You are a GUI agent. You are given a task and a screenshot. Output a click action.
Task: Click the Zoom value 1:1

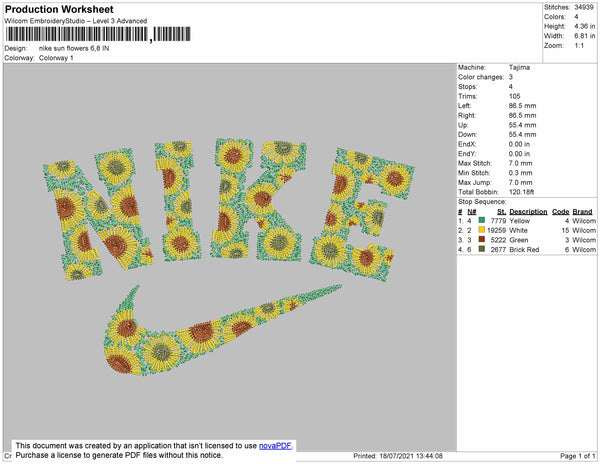pyautogui.click(x=579, y=46)
